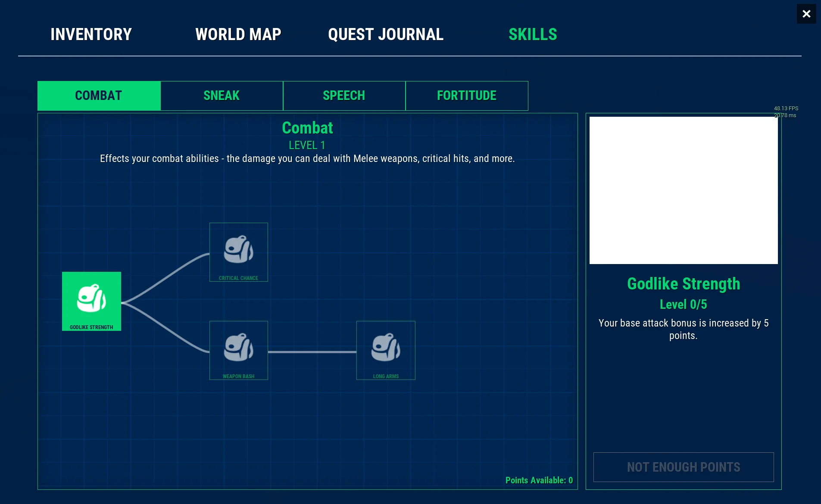821x504 pixels.
Task: Select the Godlike Strength skill node
Action: (91, 301)
